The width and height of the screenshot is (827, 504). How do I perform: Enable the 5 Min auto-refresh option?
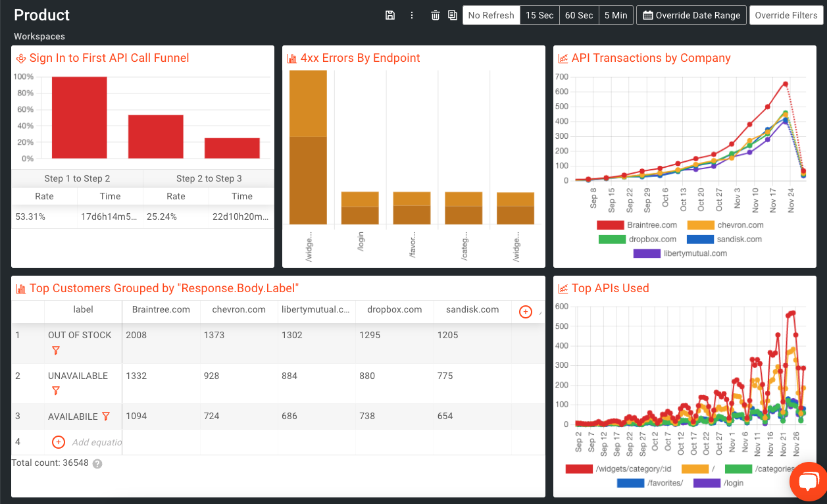click(616, 14)
